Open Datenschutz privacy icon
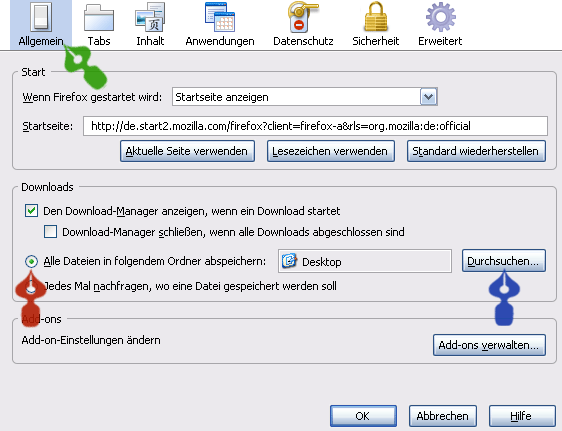 [x=303, y=17]
